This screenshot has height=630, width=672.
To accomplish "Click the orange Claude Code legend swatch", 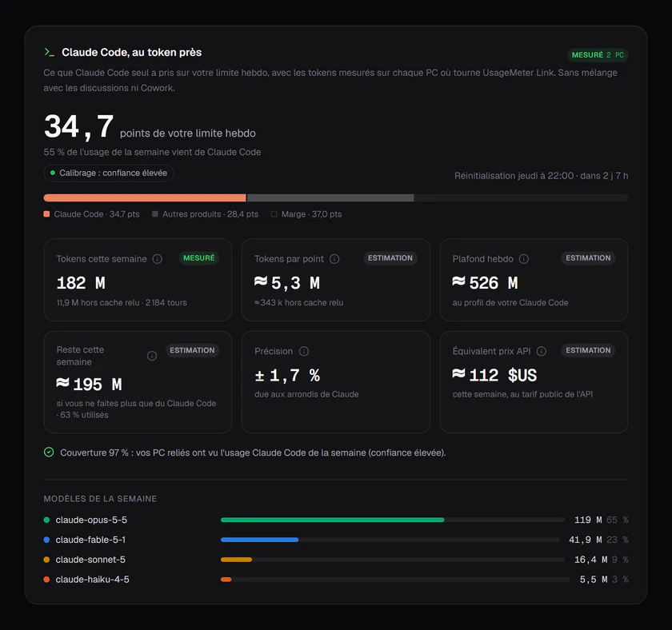I will pos(46,214).
